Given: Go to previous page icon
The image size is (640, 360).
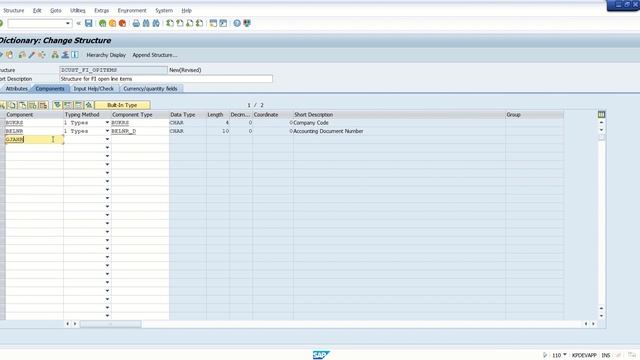Looking at the screenshot, I should (180, 23).
